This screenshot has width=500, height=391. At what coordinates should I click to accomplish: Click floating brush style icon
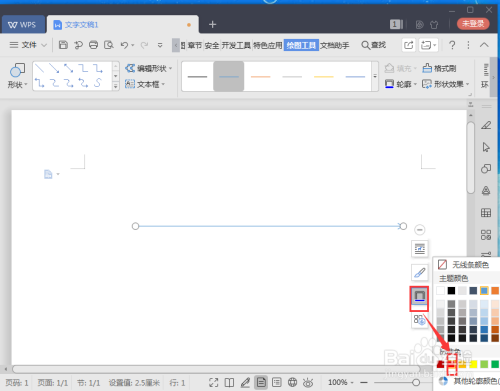(x=420, y=273)
